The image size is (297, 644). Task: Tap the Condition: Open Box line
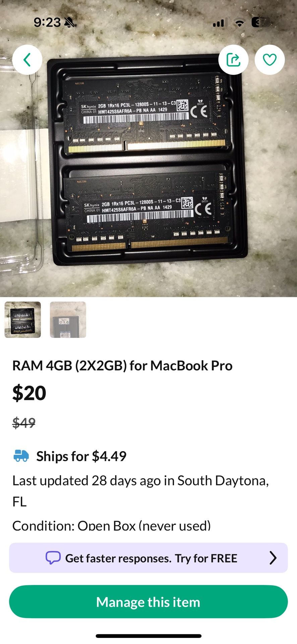click(112, 525)
